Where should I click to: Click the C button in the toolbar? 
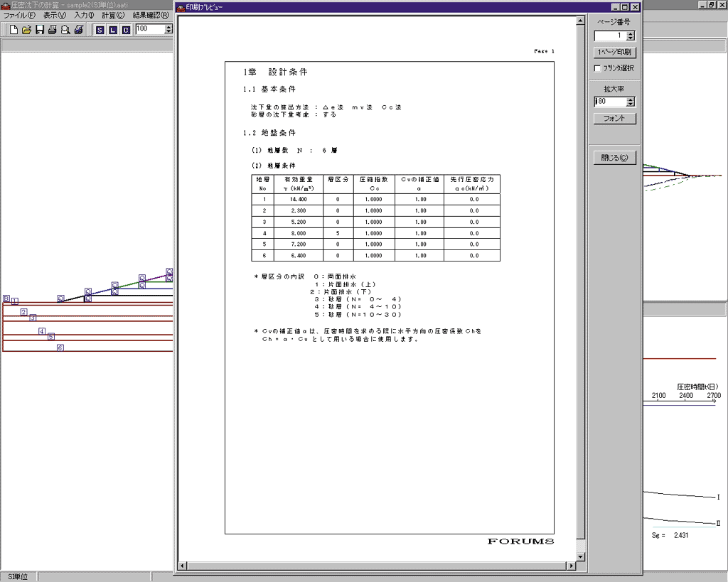point(125,29)
